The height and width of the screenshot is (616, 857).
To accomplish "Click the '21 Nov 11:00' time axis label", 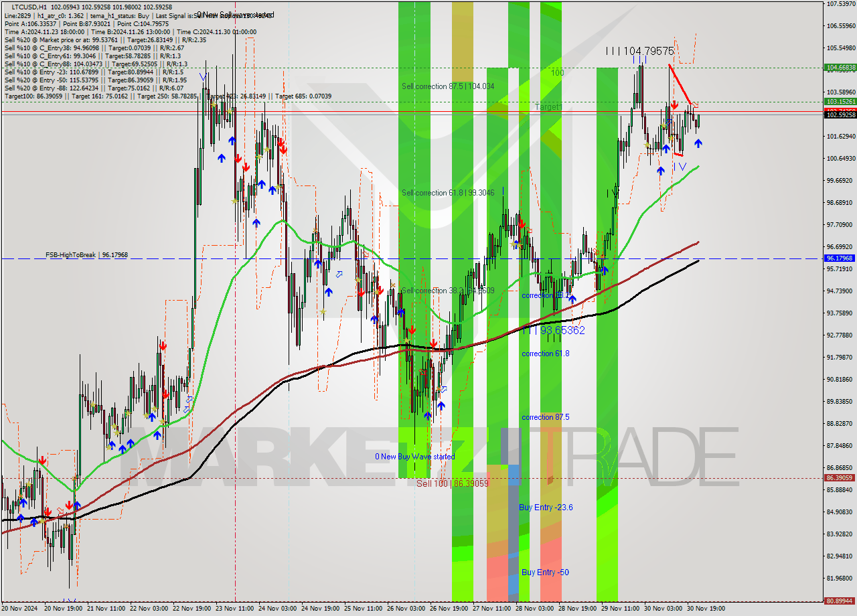I will coord(107,609).
